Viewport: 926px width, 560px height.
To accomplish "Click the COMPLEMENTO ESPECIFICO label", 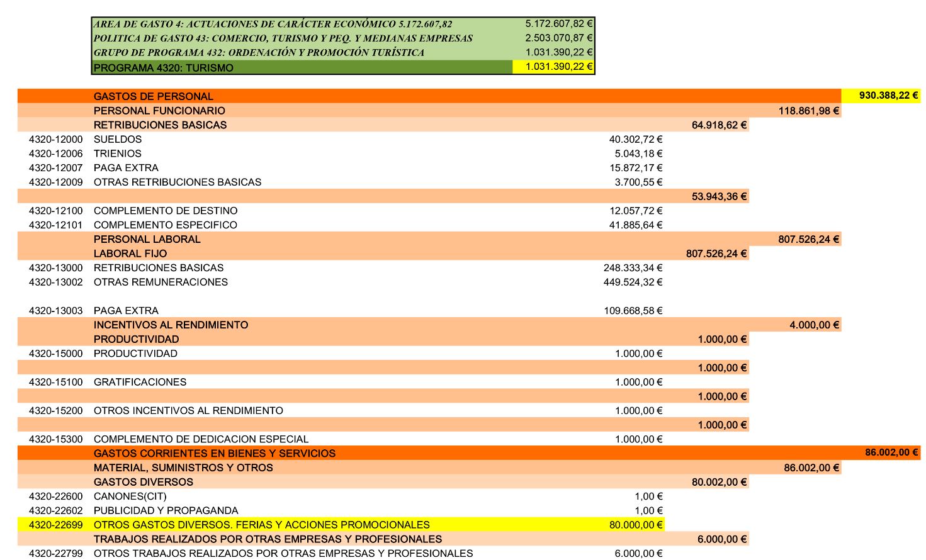I will (165, 225).
